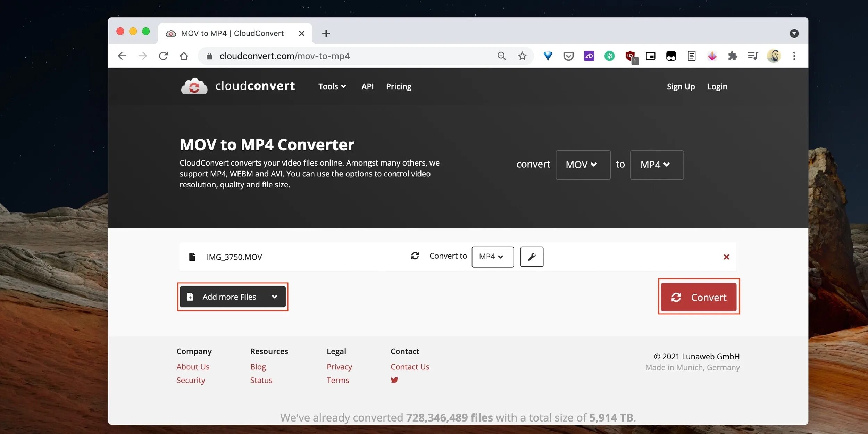This screenshot has height=434, width=868.
Task: Open the green circular extension icon
Action: pos(609,56)
